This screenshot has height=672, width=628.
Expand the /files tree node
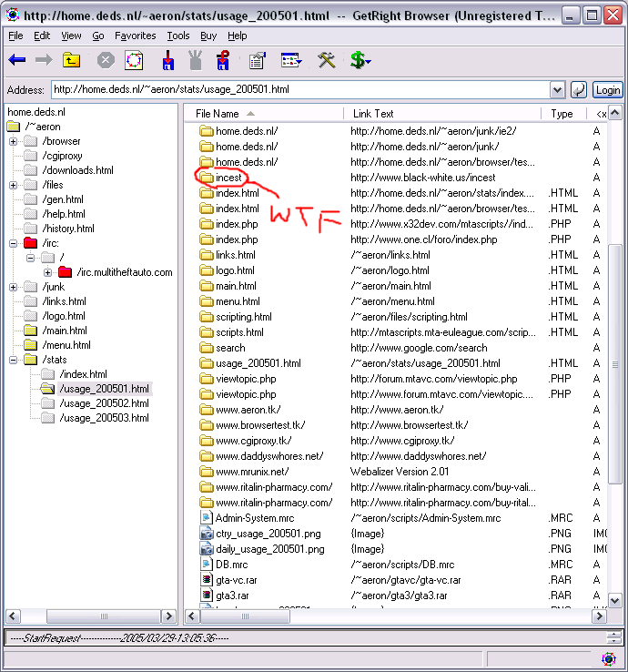point(14,185)
